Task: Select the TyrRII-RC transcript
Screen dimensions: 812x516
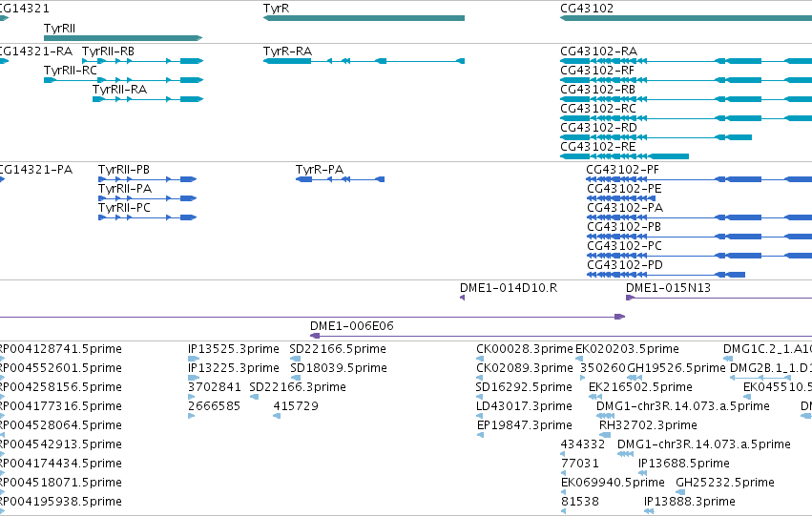Action: (x=123, y=80)
